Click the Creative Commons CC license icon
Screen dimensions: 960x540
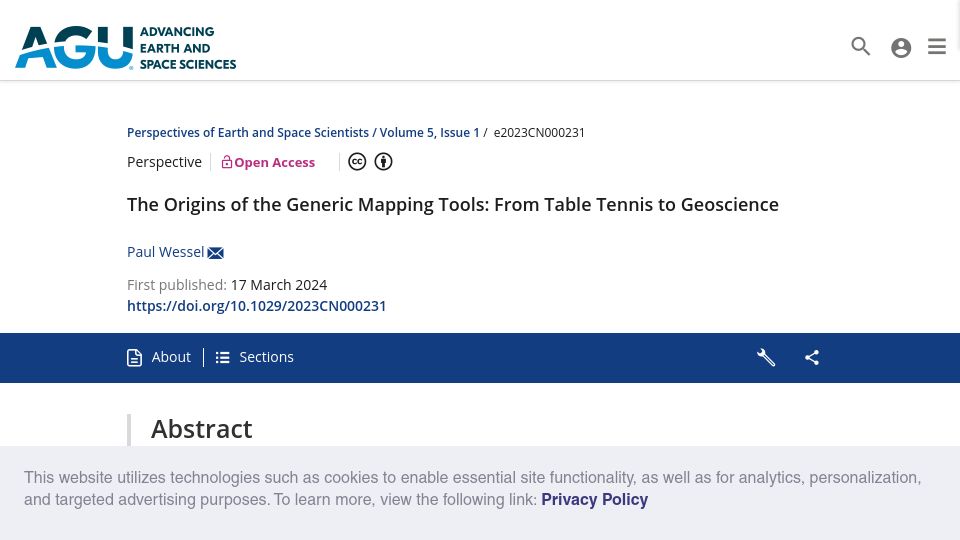pyautogui.click(x=357, y=162)
